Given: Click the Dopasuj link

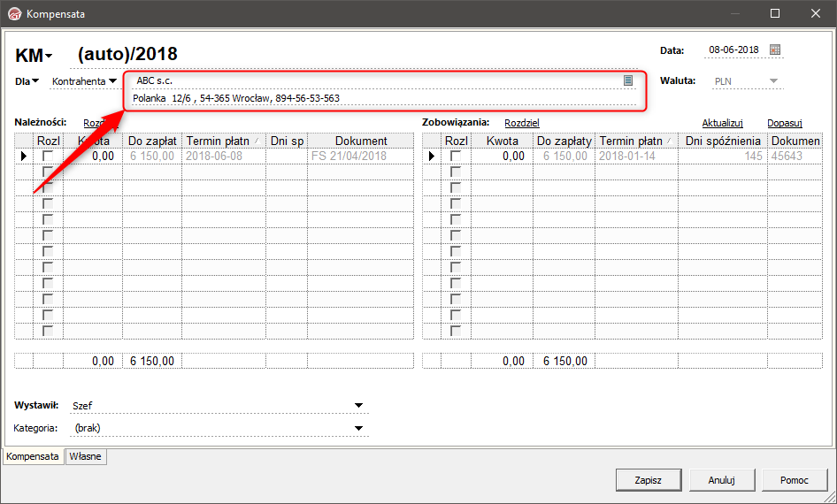Looking at the screenshot, I should click(785, 123).
